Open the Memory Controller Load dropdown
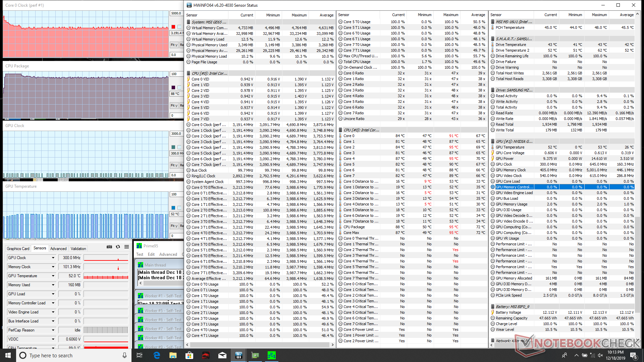 click(53, 303)
